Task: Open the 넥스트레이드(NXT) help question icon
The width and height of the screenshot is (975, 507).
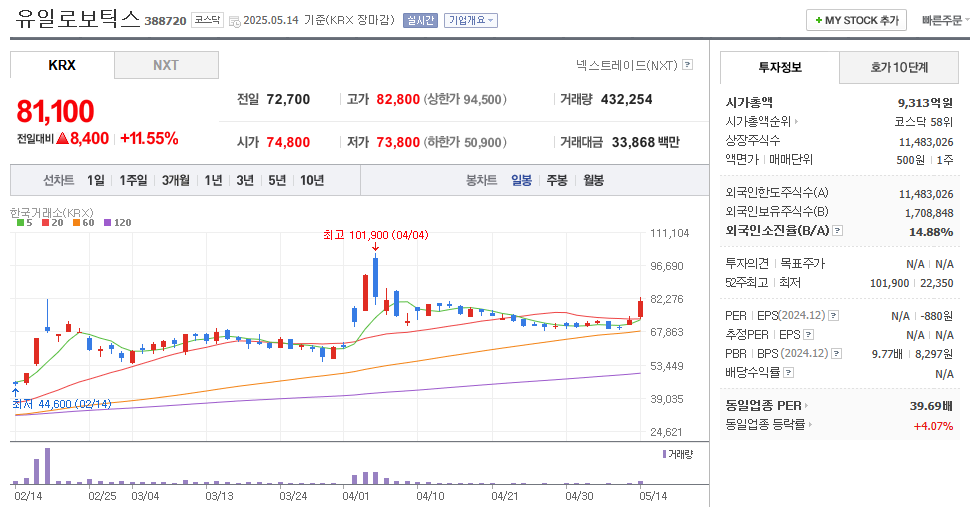Action: click(687, 65)
